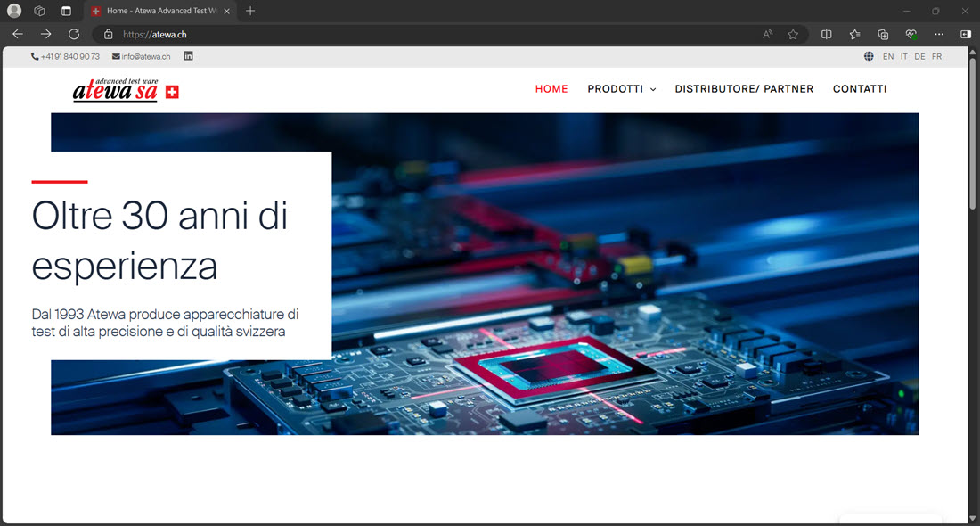Viewport: 980px width, 526px height.
Task: Open the split screen icon
Action: pos(827,34)
